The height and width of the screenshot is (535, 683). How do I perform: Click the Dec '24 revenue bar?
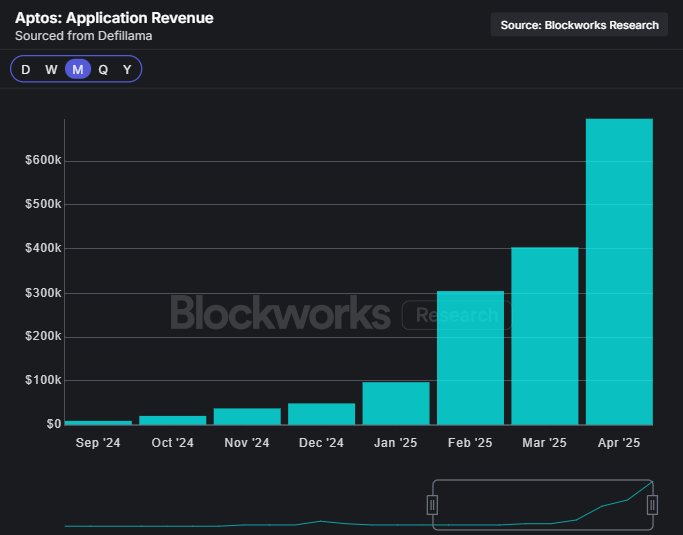pos(321,414)
